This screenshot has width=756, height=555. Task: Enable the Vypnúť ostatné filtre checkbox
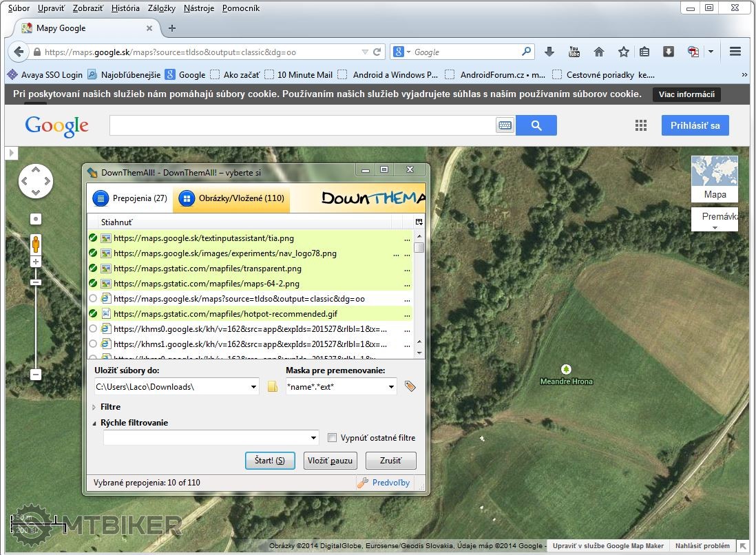click(x=333, y=438)
